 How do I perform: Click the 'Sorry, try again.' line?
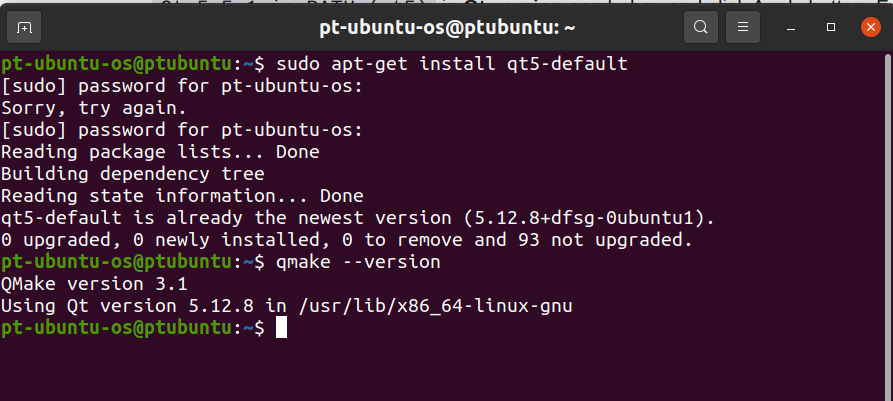pyautogui.click(x=94, y=108)
